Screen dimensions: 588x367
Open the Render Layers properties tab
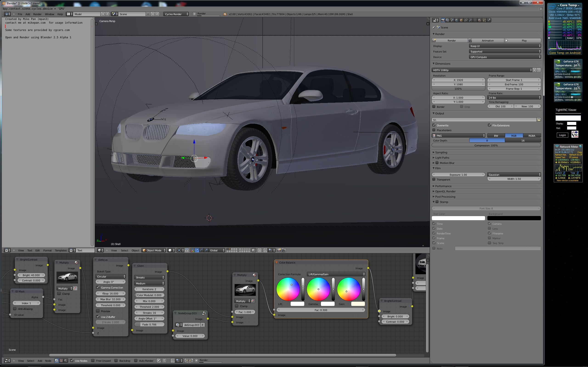coord(448,20)
